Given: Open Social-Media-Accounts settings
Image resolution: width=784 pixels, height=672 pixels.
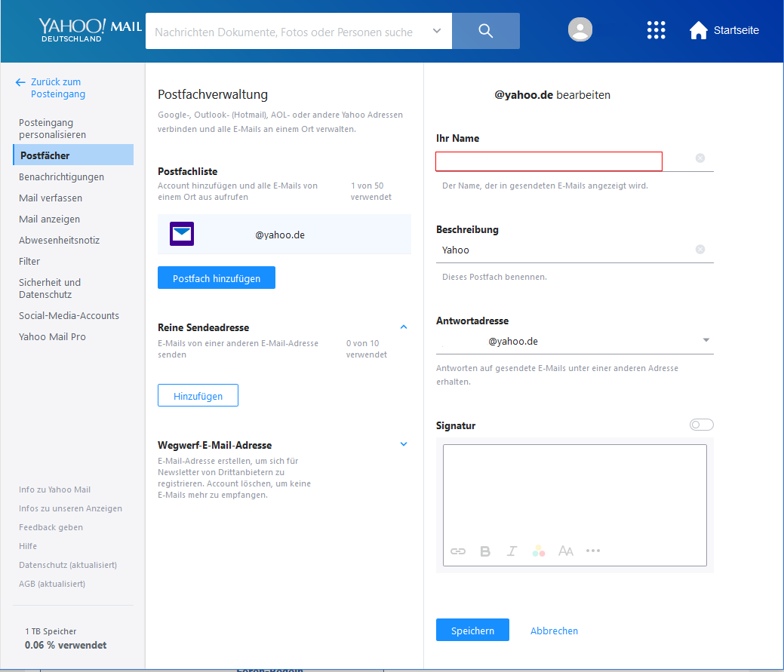Looking at the screenshot, I should pyautogui.click(x=69, y=316).
